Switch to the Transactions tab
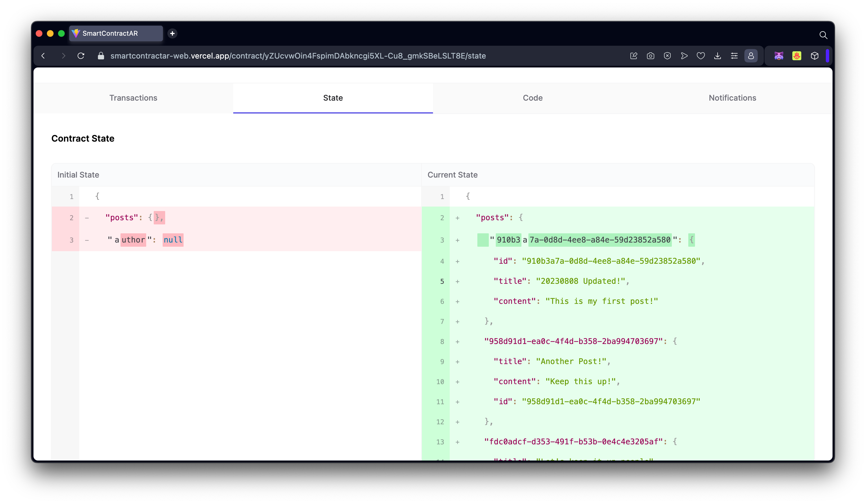 (133, 98)
